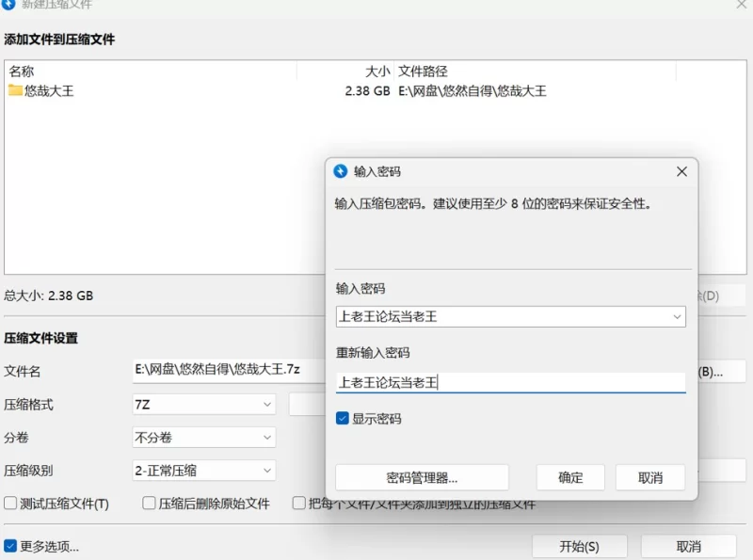Image resolution: width=753 pixels, height=560 pixels.
Task: Sort by 大小 column header
Action: pos(377,72)
